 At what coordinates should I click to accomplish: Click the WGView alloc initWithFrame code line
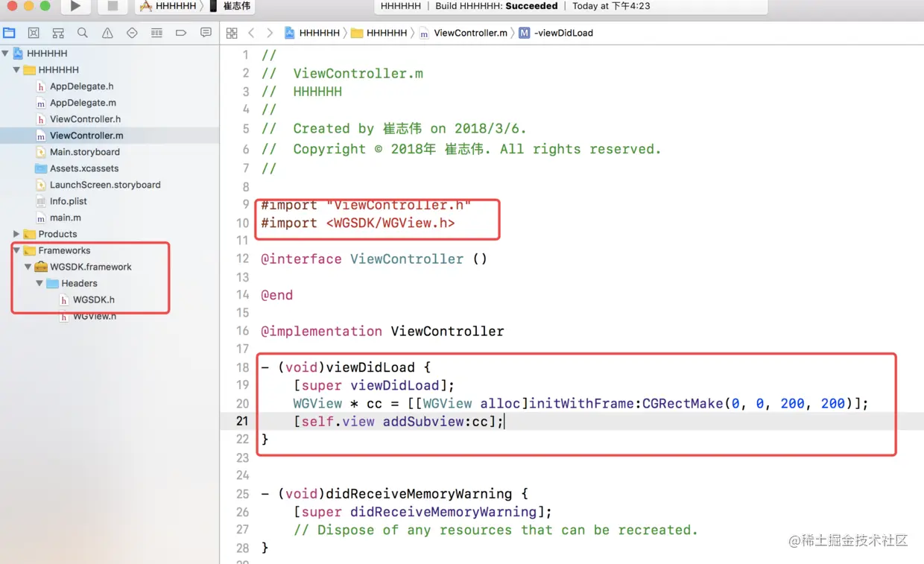point(581,403)
